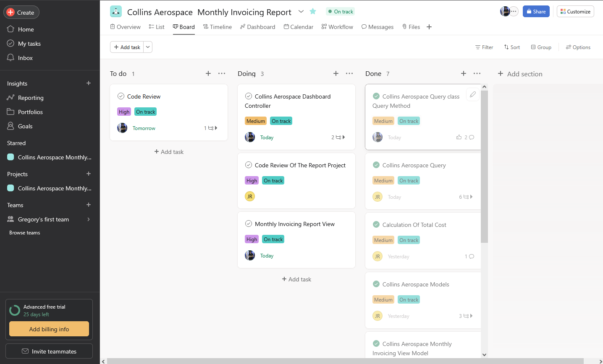
Task: Expand the Add task dropdown arrow
Action: (x=148, y=47)
